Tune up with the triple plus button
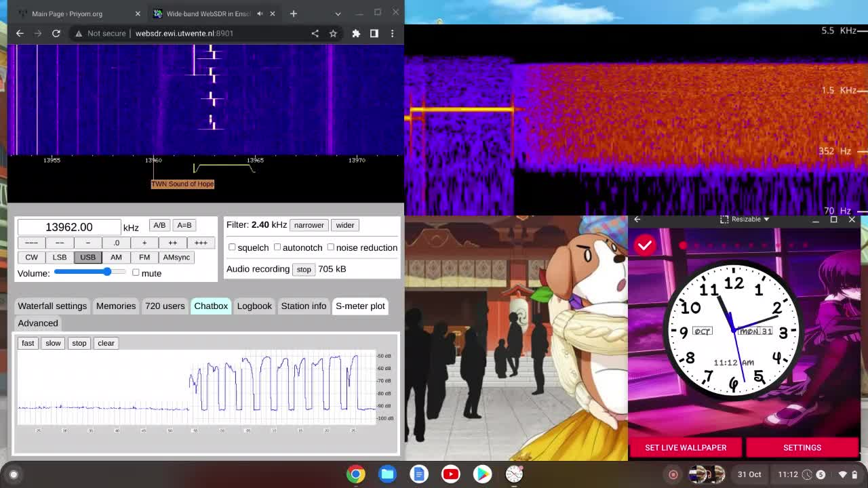This screenshot has width=868, height=488. 201,243
